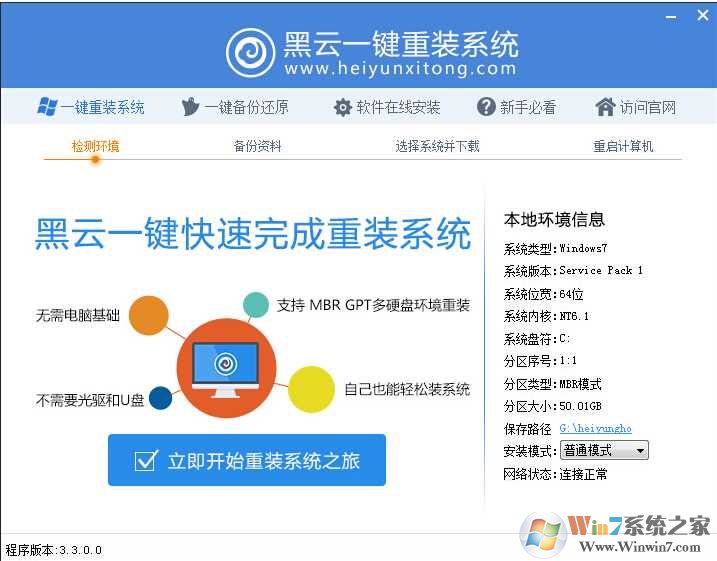Select the 备份资料 step tab
The width and height of the screenshot is (717, 561).
[x=257, y=146]
